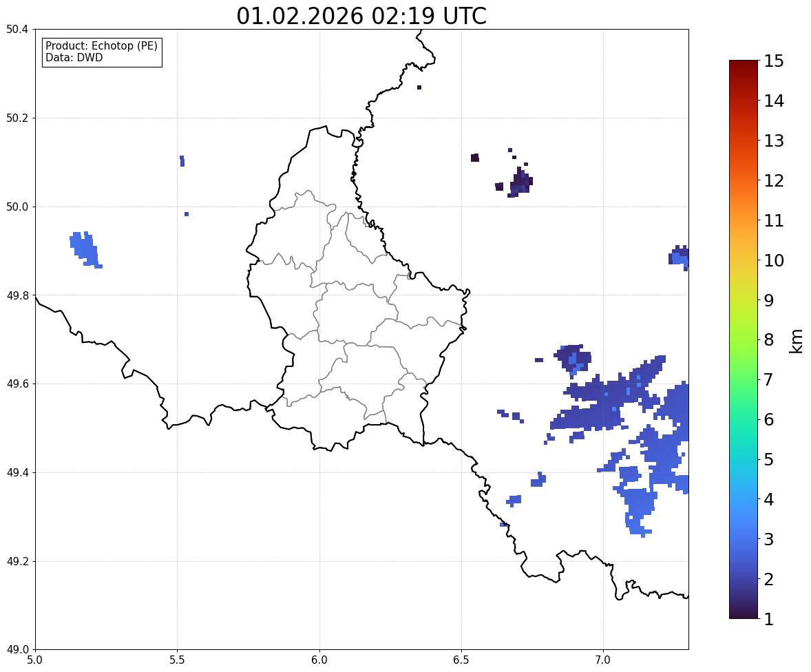Click colorbar tick label 5
The width and height of the screenshot is (811, 672).
(769, 459)
